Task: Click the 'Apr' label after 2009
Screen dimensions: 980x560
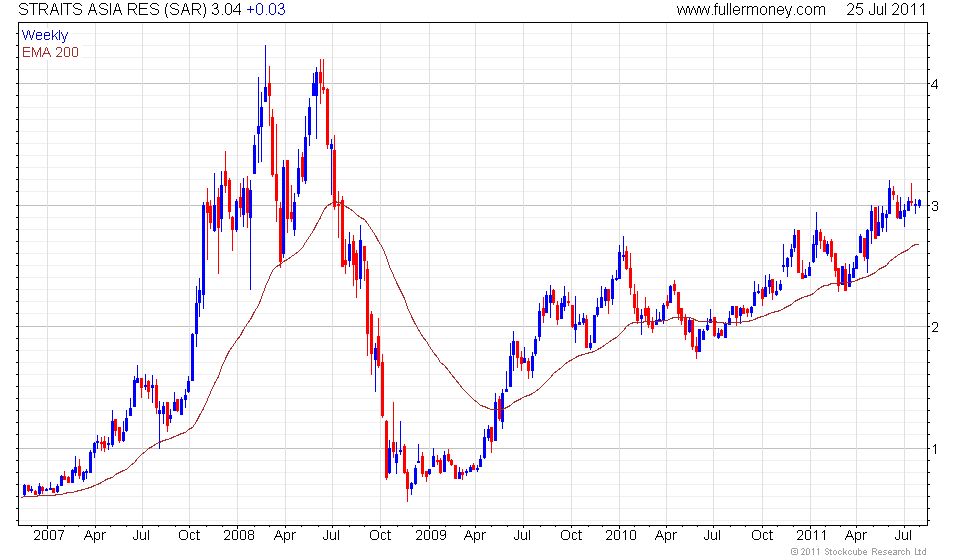Action: [x=474, y=536]
